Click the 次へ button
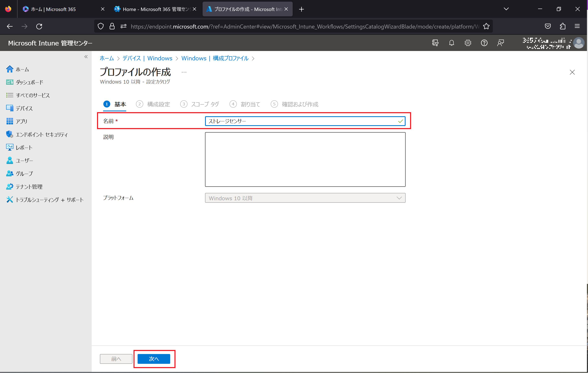The width and height of the screenshot is (588, 374). tap(154, 359)
